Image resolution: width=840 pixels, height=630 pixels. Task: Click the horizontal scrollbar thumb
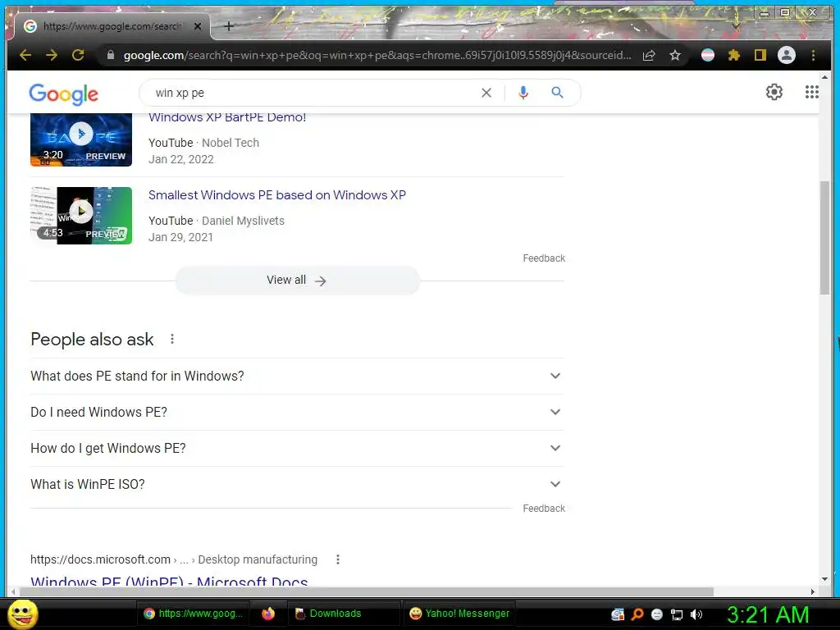[367, 591]
